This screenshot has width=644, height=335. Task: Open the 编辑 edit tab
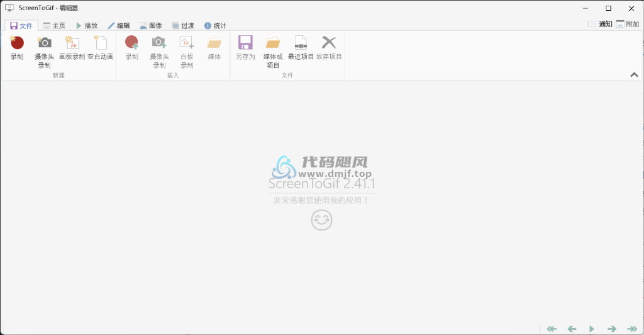(x=119, y=25)
